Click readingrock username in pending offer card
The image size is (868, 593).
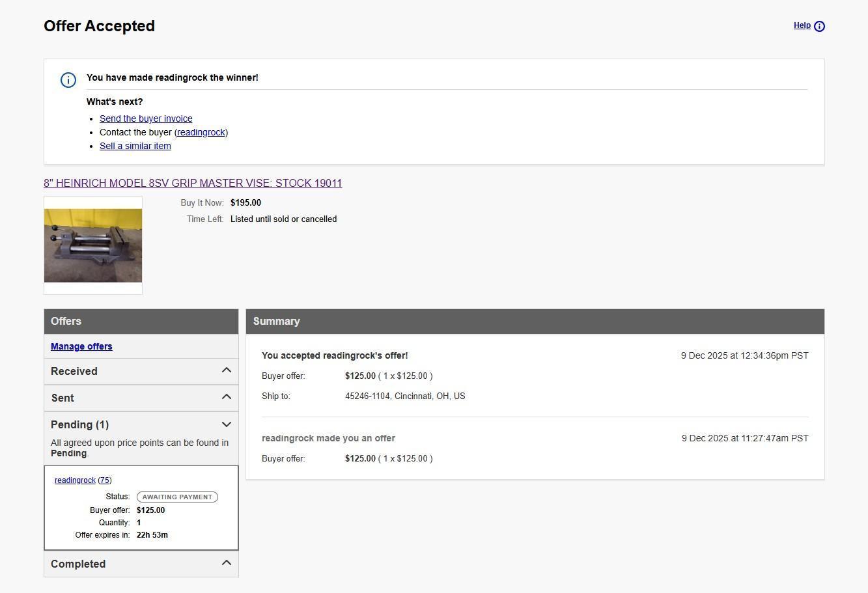(75, 480)
